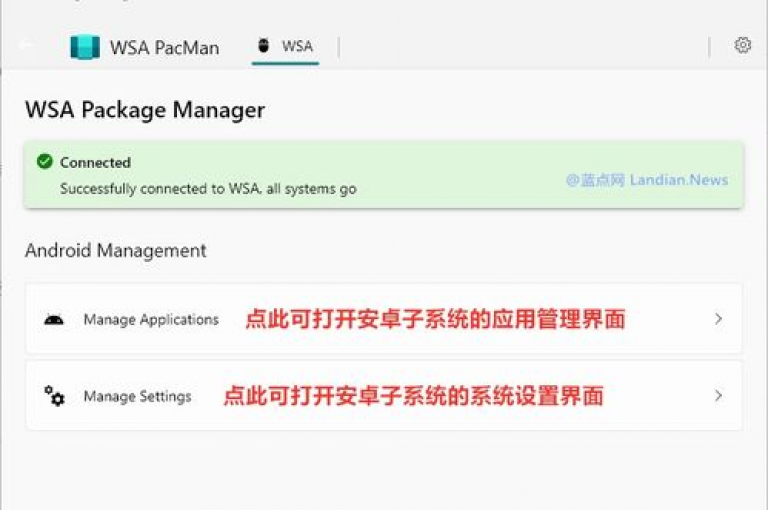Click the double gears icon beside Manage Settings
This screenshot has width=768, height=510.
point(54,396)
